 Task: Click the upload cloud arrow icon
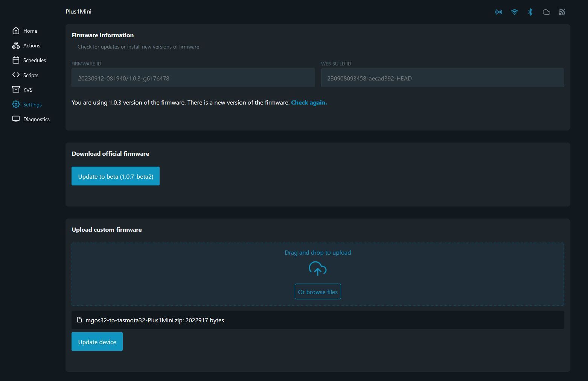(x=317, y=269)
